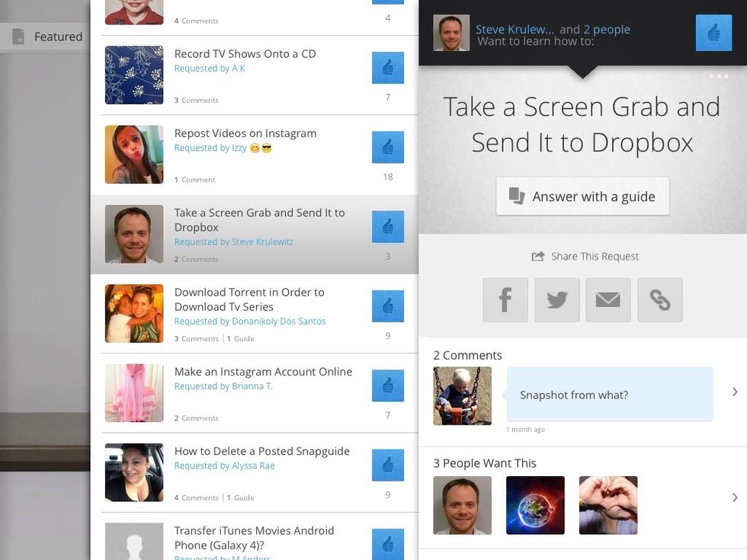Open the "2 people" link
This screenshot has width=747, height=560.
click(608, 28)
